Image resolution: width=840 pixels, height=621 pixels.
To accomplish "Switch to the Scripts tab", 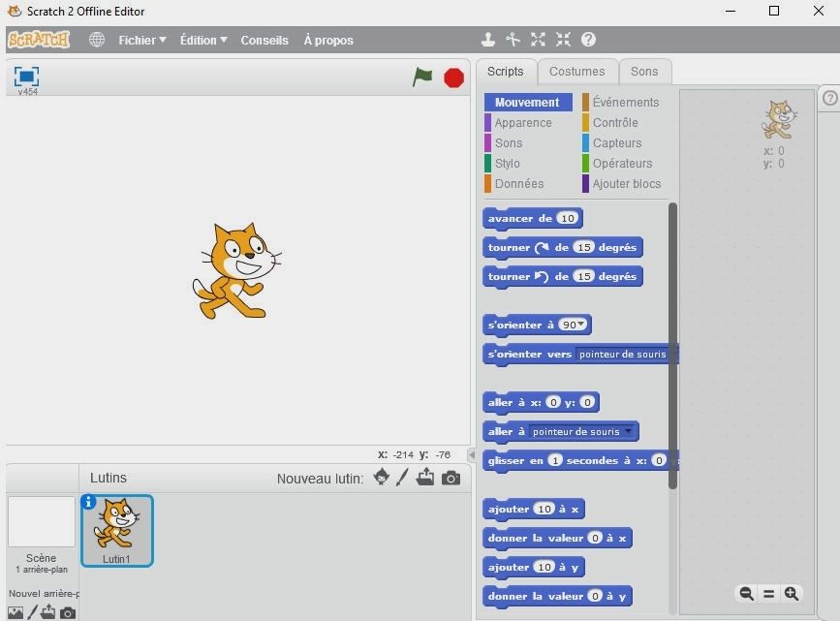I will (505, 72).
